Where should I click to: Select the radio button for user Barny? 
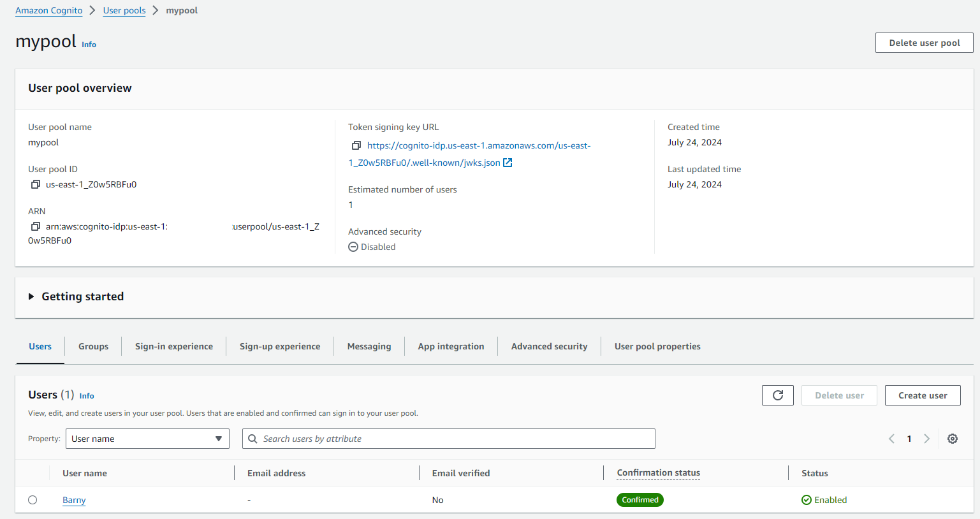click(33, 500)
